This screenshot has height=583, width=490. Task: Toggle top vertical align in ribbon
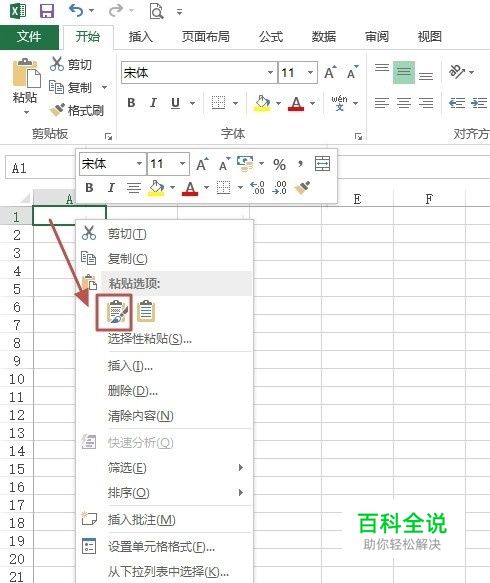click(x=382, y=68)
